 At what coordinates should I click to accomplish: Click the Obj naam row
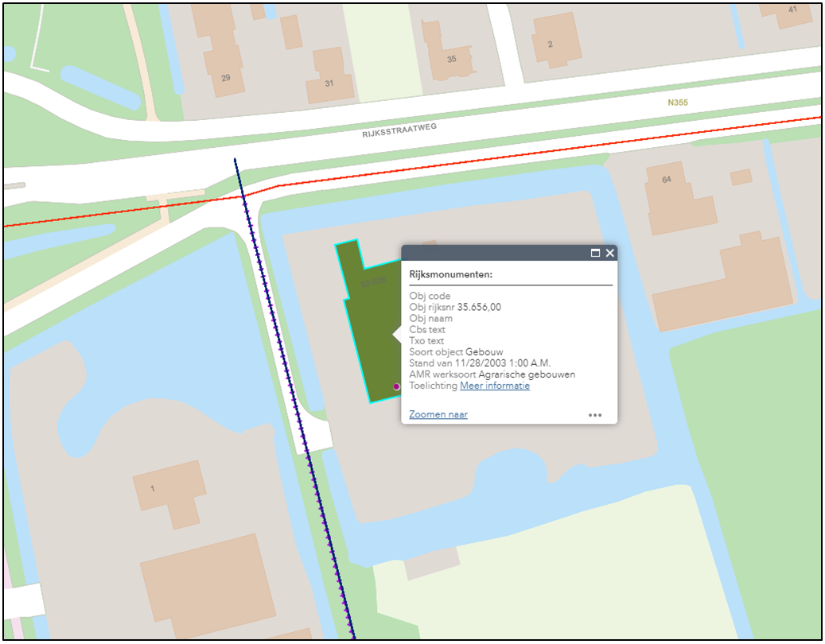tap(431, 318)
